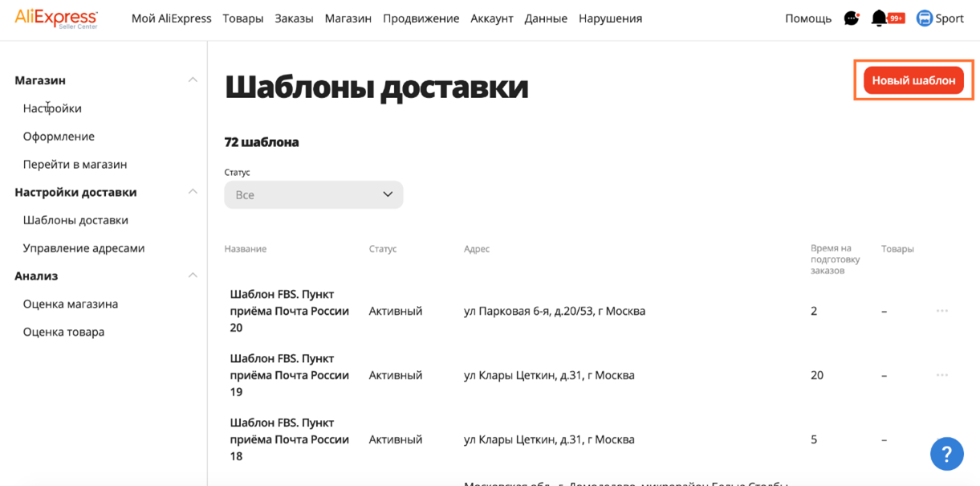Screen dimensions: 980x486
Task: Open the blue help question-mark button
Action: tap(946, 454)
